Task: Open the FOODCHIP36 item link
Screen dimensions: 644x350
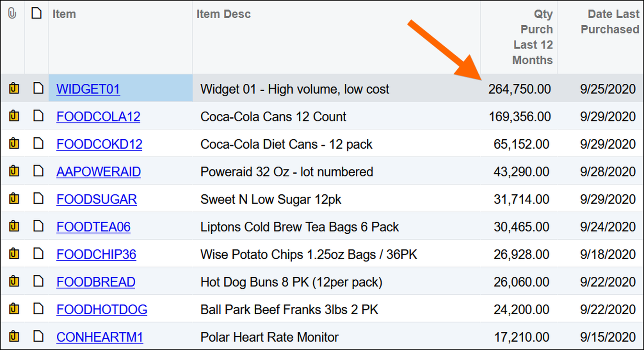Action: coord(96,254)
